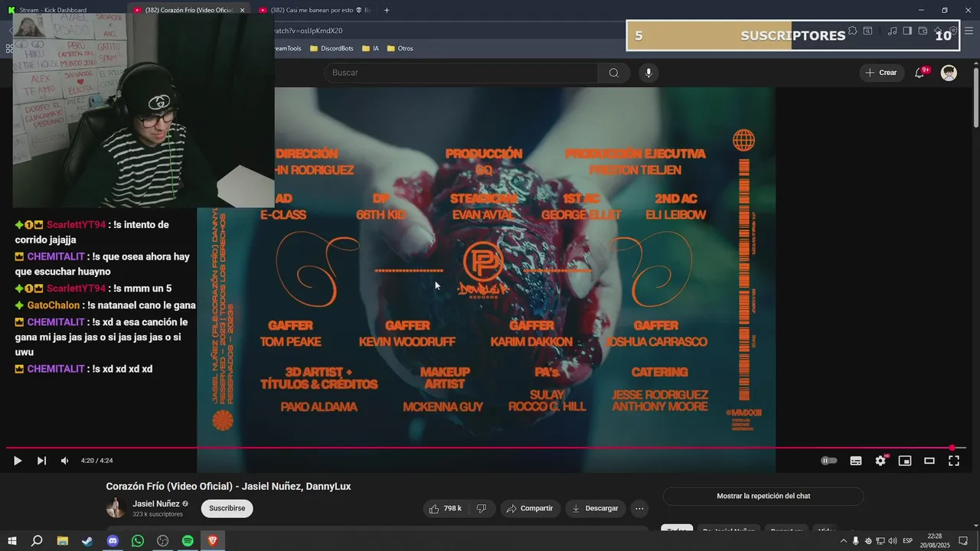Dislike the Corazón Frío video
980x551 pixels.
(x=482, y=508)
